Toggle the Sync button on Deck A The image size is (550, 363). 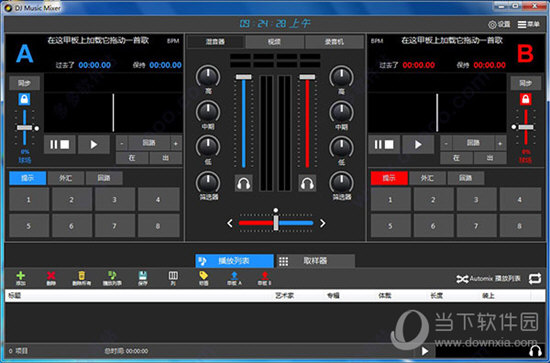[24, 83]
